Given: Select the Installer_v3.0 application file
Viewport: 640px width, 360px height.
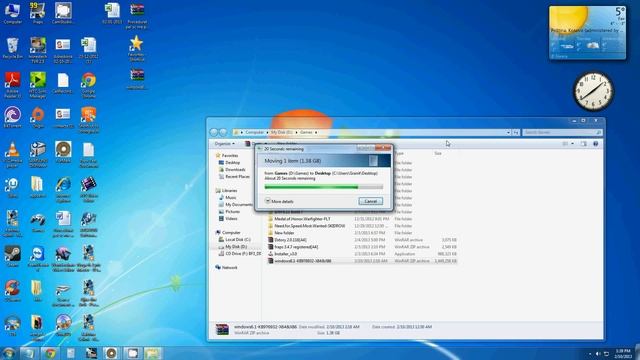Looking at the screenshot, I should pyautogui.click(x=362, y=254).
